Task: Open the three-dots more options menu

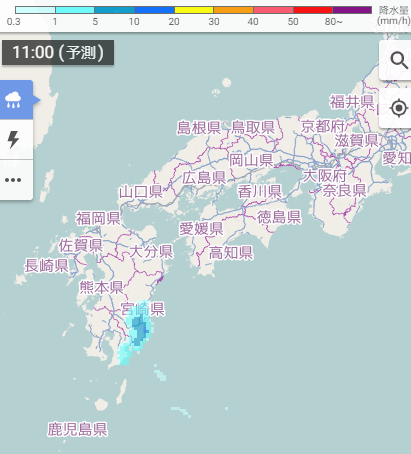Action: (13, 180)
